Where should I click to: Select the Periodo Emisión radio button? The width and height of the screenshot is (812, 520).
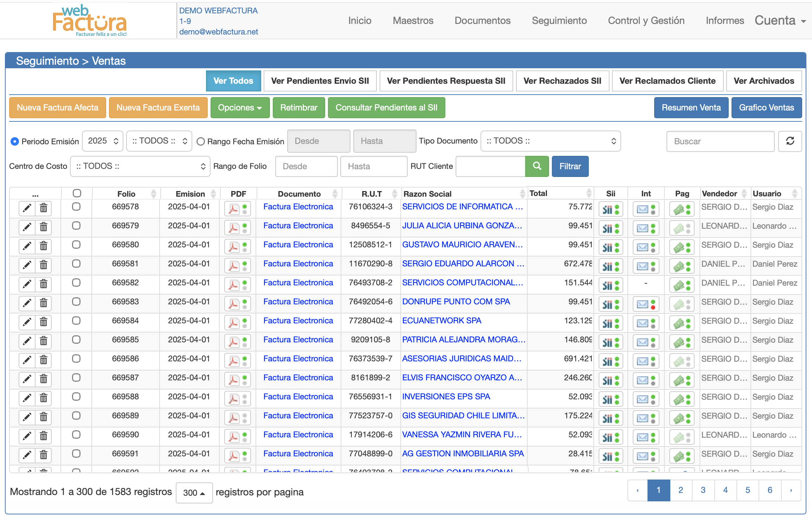click(x=14, y=141)
